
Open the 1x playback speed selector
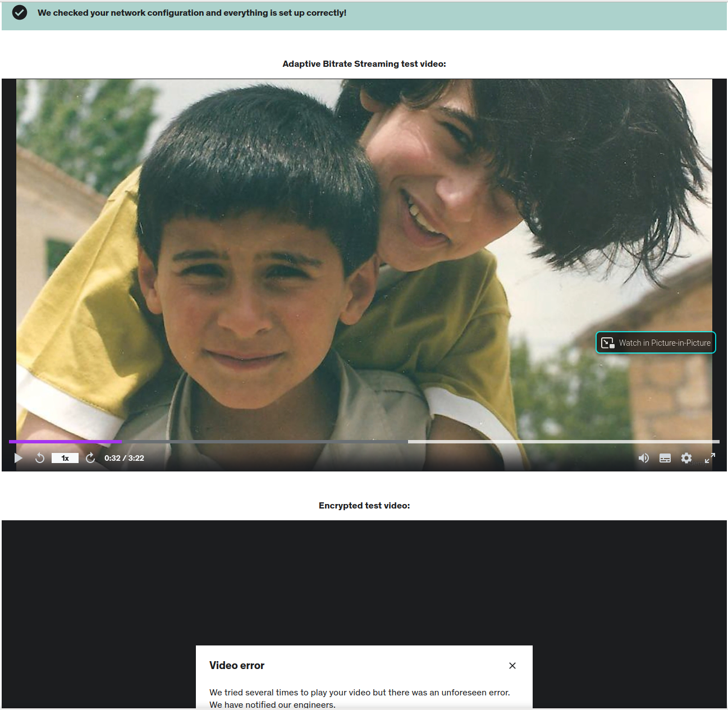[x=65, y=458]
